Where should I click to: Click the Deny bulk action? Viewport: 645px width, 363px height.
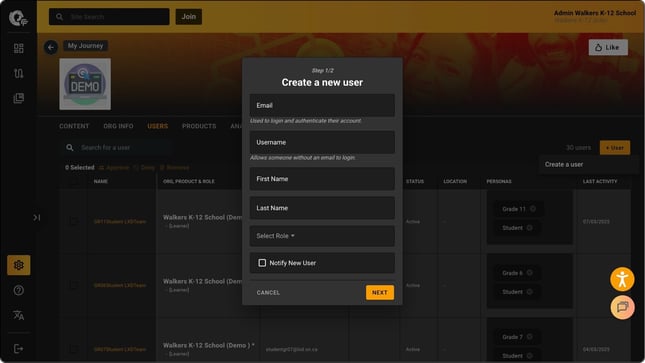pyautogui.click(x=144, y=168)
